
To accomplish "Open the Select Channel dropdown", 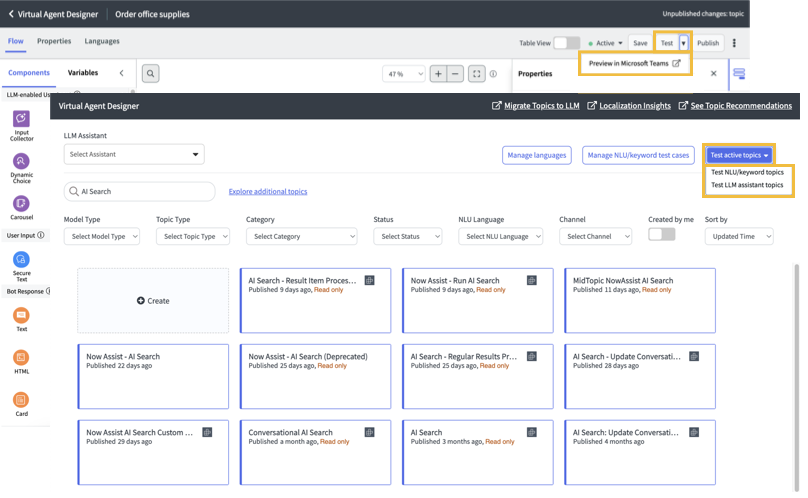I will (595, 236).
